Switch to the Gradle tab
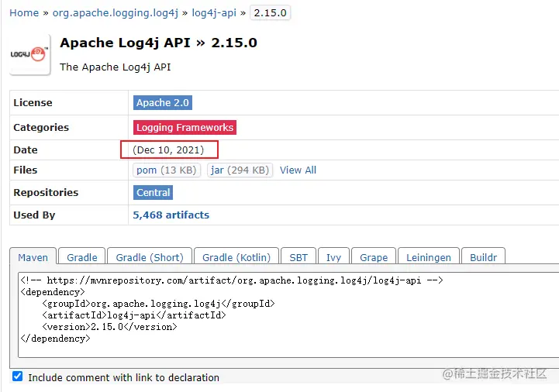559x392 pixels. coord(82,257)
